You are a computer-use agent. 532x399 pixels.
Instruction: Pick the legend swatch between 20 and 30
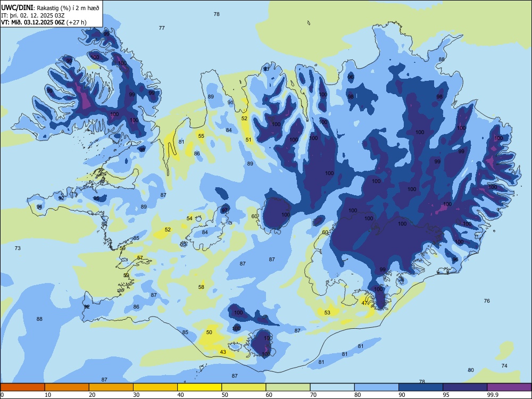click(111, 387)
